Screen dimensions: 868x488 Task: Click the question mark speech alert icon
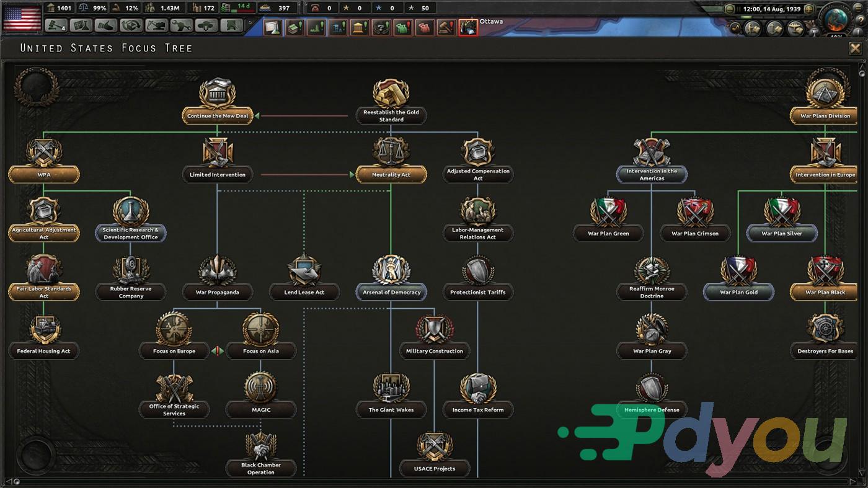381,27
